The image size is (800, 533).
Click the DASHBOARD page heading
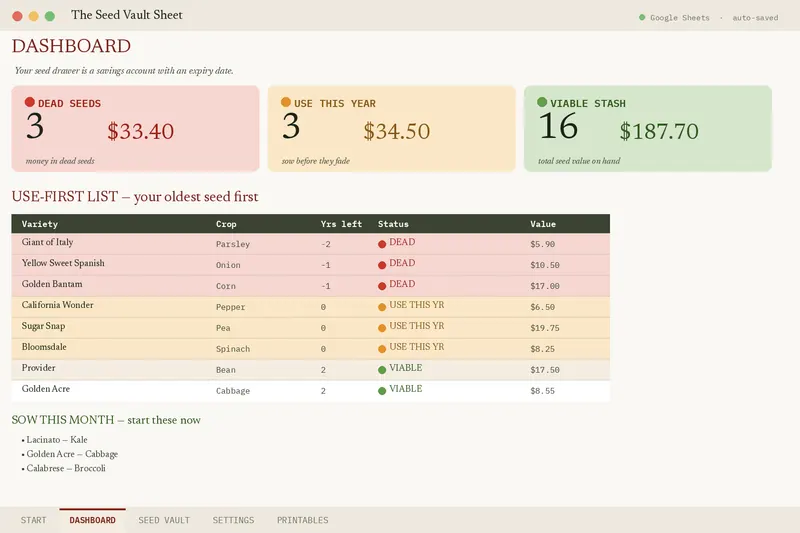(x=71, y=46)
